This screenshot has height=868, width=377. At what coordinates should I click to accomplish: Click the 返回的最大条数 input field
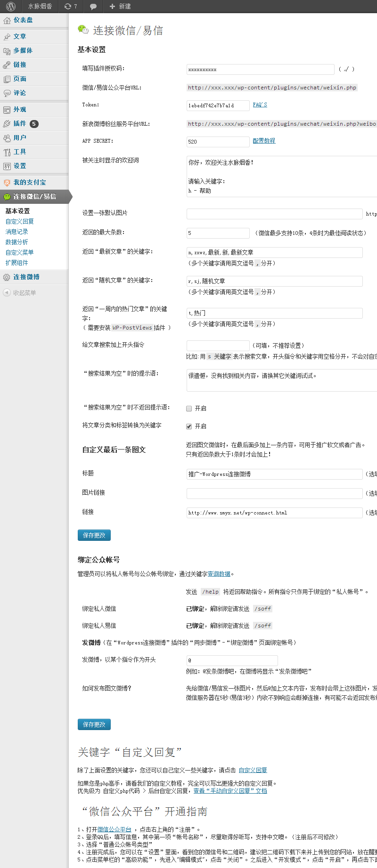(218, 233)
